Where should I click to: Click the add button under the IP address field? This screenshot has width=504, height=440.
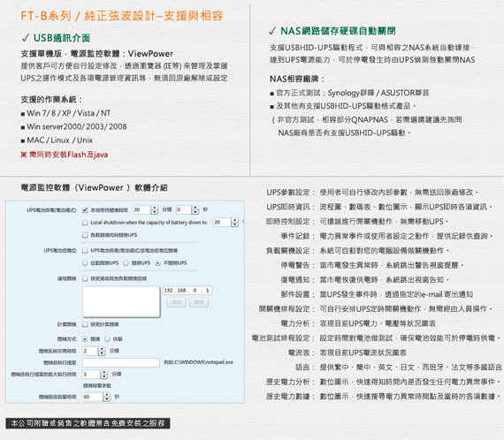(x=176, y=302)
